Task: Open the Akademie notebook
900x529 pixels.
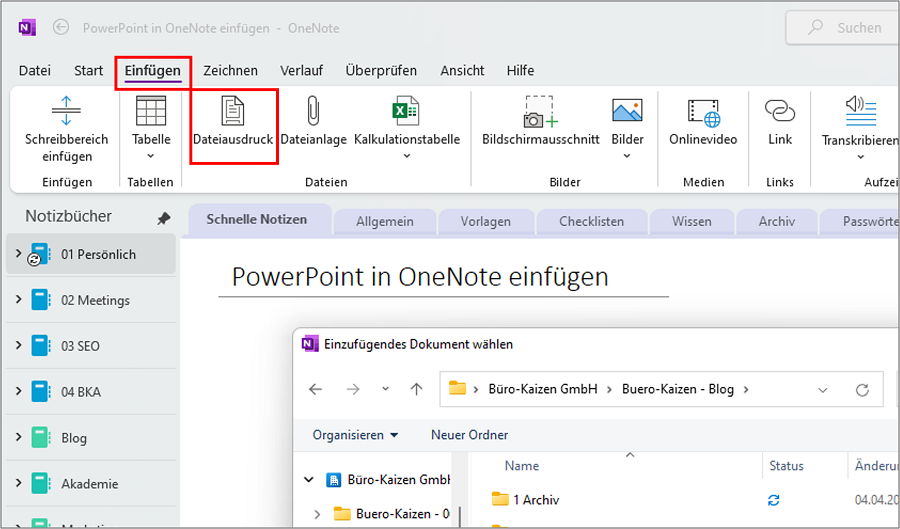Action: 91,484
